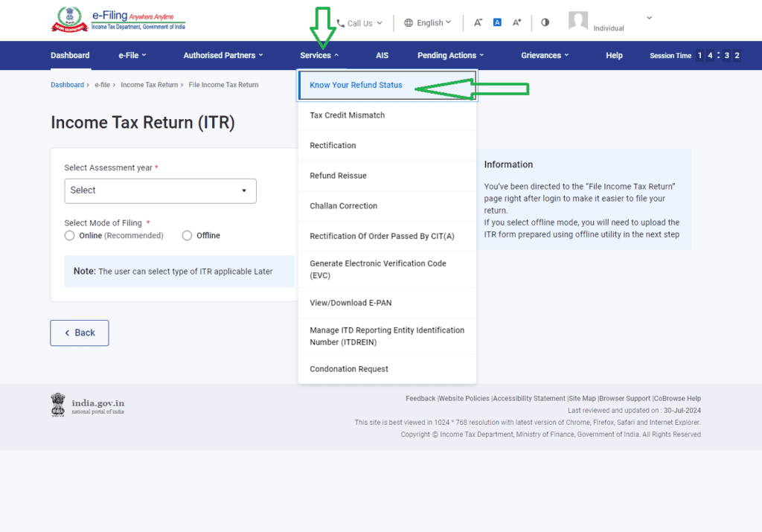Click the Back button
Viewport: 762px width, 532px height.
coord(80,333)
